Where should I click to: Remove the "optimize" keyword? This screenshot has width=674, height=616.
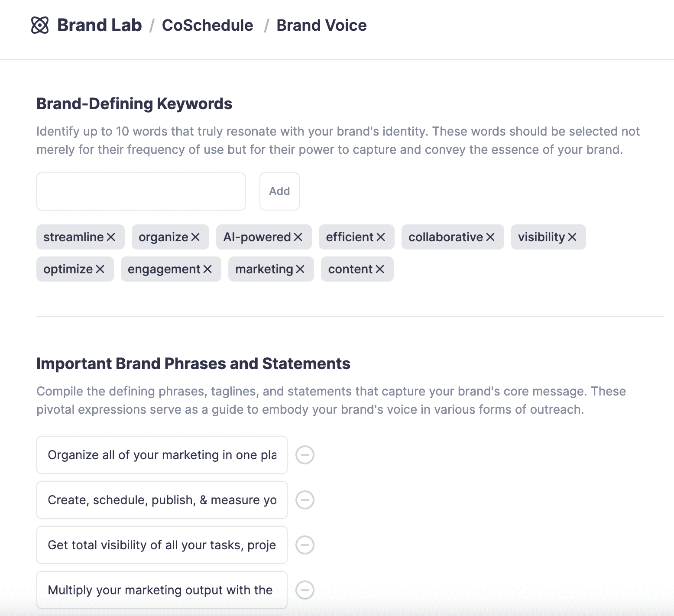(100, 269)
